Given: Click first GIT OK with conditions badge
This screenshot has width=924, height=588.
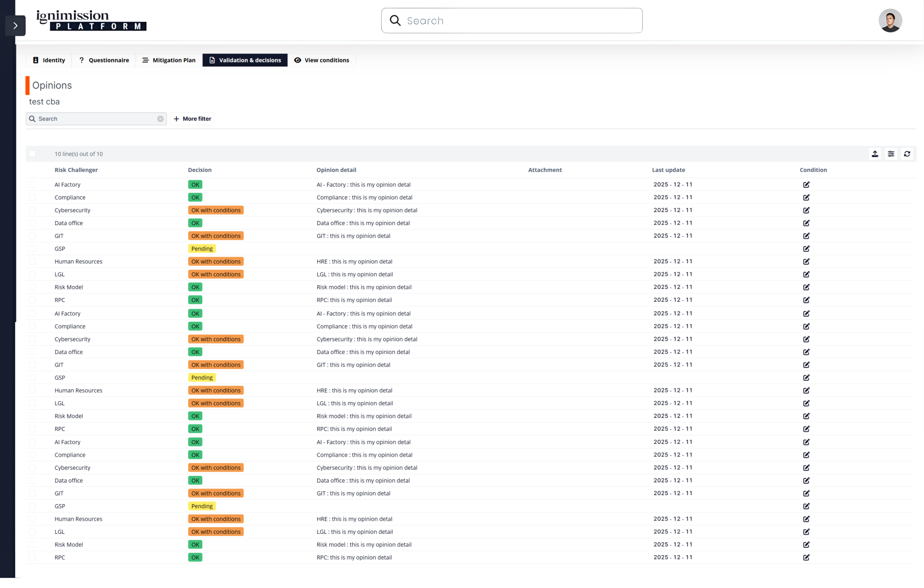Looking at the screenshot, I should tap(216, 236).
